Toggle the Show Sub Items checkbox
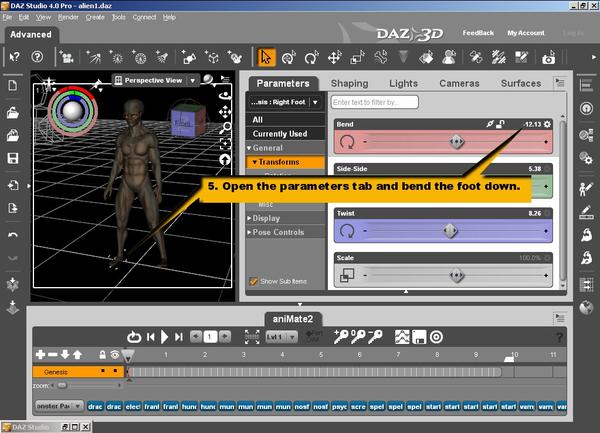Image resolution: width=600 pixels, height=433 pixels. pyautogui.click(x=253, y=282)
